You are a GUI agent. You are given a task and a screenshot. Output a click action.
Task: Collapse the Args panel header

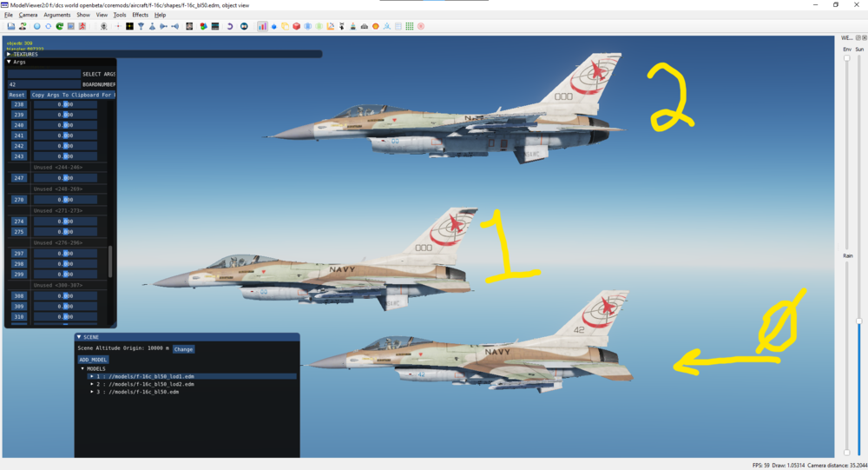pos(9,62)
